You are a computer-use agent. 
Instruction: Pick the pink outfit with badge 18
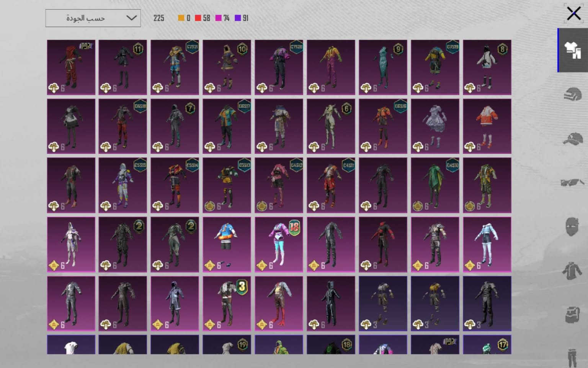[279, 245]
